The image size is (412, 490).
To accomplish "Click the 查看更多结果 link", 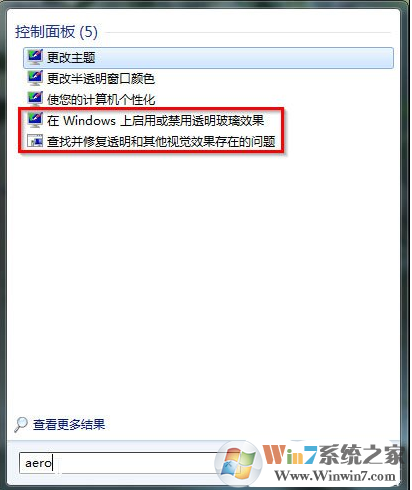I will [69, 425].
